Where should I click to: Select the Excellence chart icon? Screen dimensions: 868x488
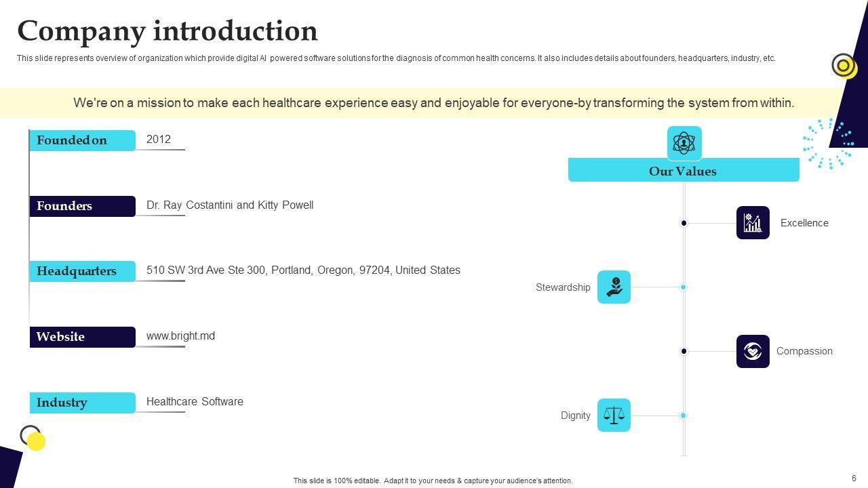(753, 223)
